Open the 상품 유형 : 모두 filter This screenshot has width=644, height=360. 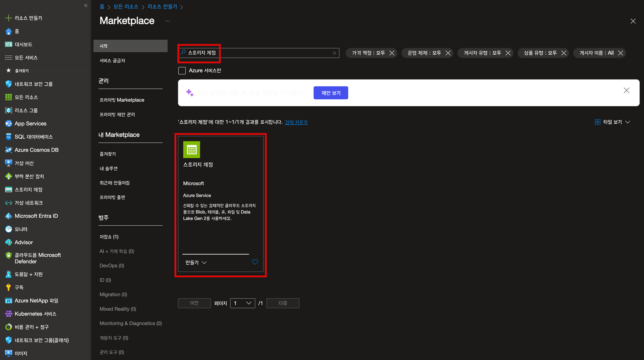click(540, 53)
